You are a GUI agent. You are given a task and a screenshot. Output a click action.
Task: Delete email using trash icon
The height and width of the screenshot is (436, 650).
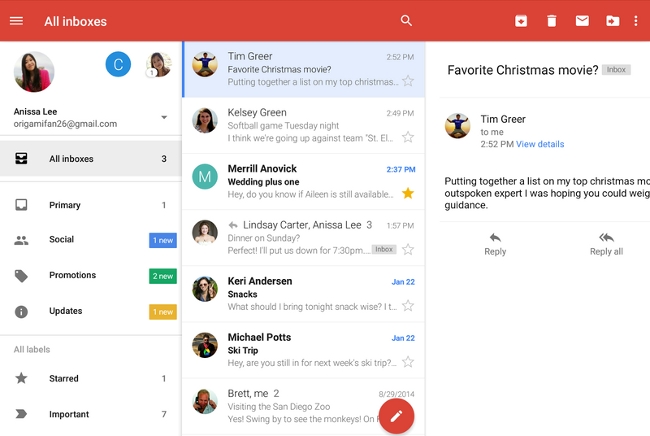tap(551, 21)
